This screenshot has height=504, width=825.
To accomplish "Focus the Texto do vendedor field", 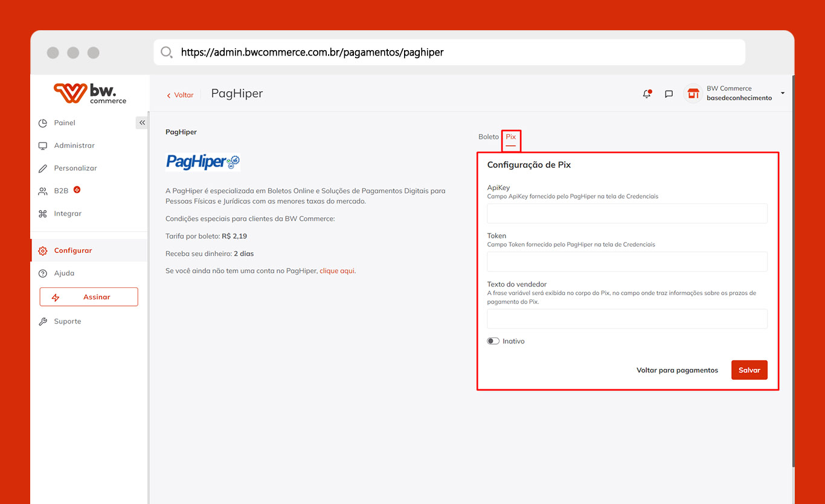I will [x=627, y=319].
